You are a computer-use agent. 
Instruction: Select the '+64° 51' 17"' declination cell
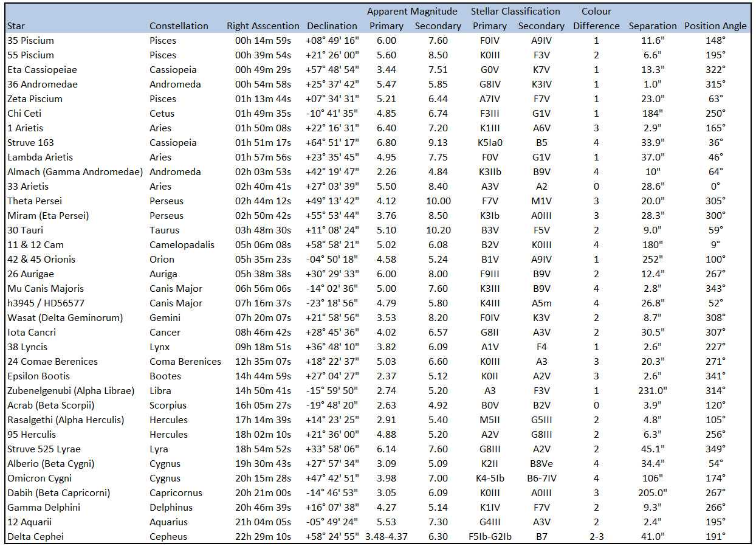click(x=332, y=143)
